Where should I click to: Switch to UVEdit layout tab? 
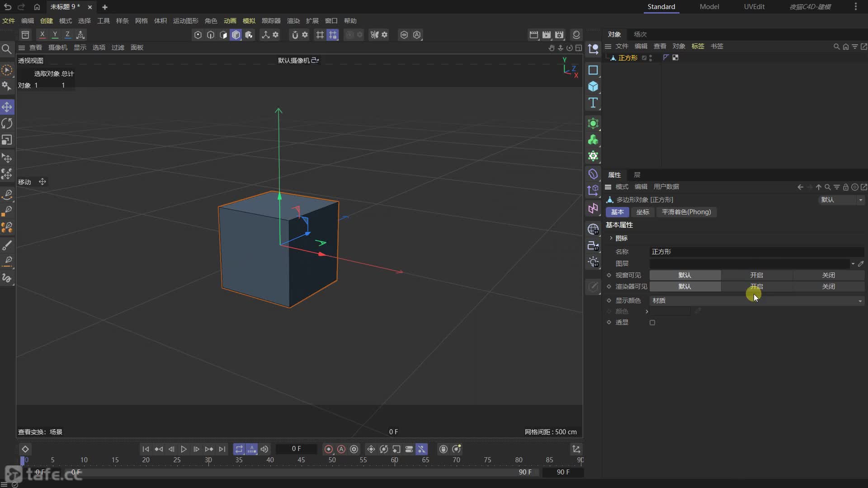(754, 7)
